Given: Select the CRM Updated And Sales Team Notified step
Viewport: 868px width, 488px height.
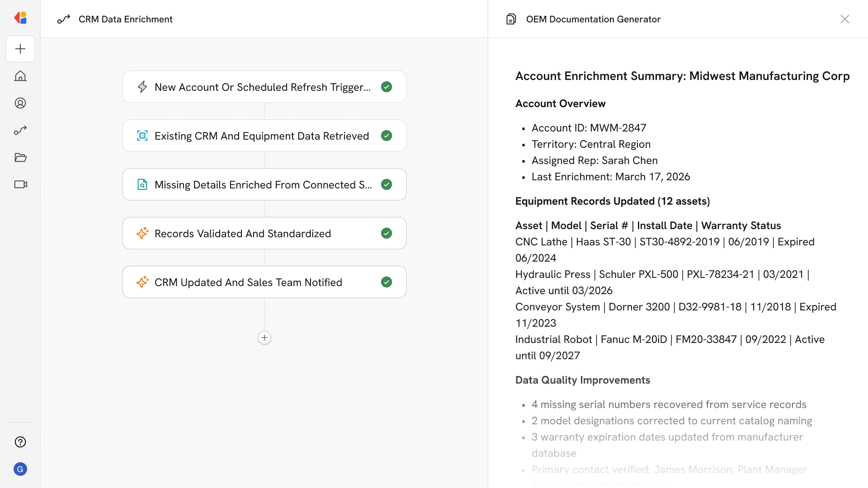Looking at the screenshot, I should pyautogui.click(x=248, y=282).
